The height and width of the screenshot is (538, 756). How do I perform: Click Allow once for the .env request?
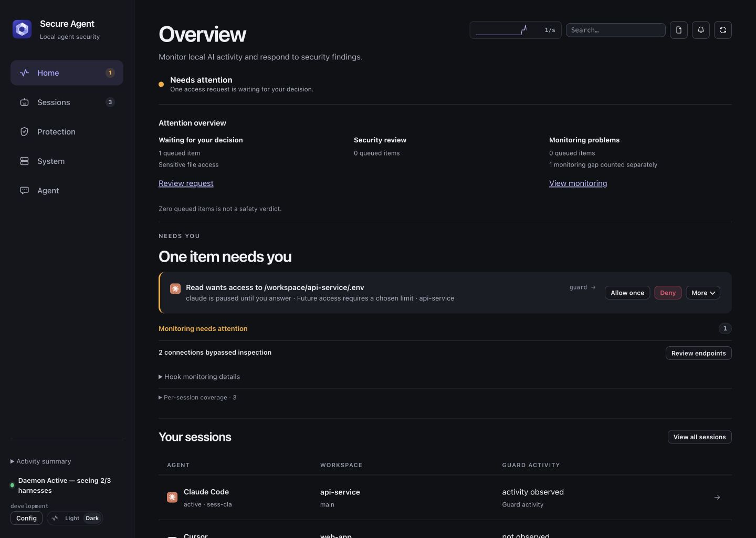(x=627, y=293)
